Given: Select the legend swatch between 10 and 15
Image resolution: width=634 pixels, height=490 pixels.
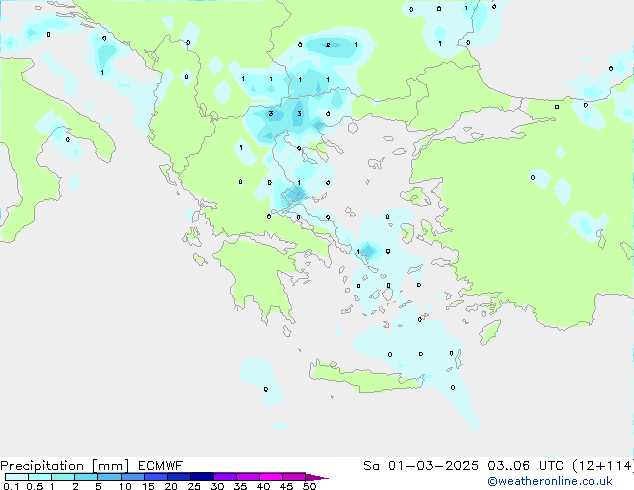Looking at the screenshot, I should (133, 477).
